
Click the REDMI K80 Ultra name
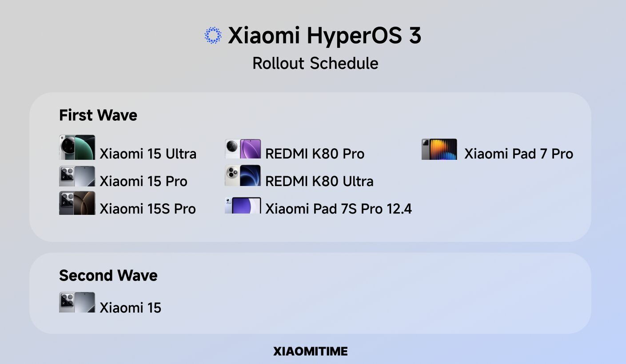319,181
